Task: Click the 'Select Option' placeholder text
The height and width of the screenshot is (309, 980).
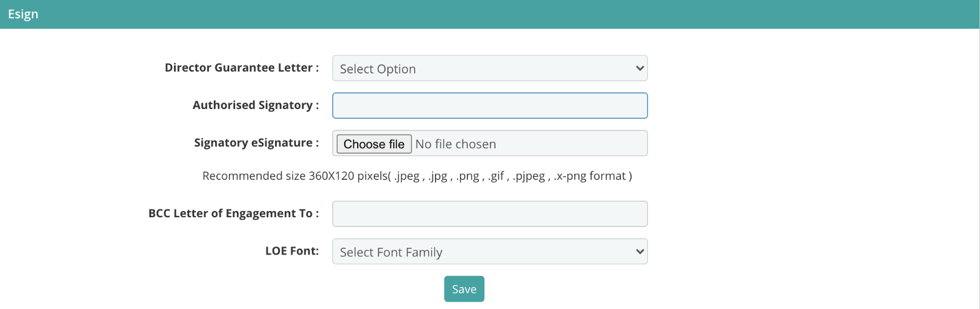Action: tap(378, 69)
